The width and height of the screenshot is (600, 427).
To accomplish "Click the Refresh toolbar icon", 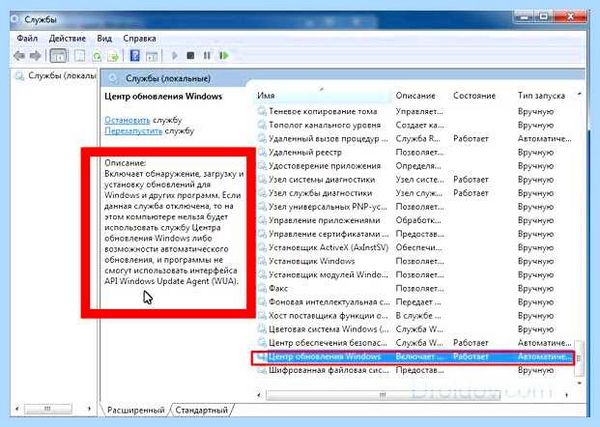I will click(97, 56).
